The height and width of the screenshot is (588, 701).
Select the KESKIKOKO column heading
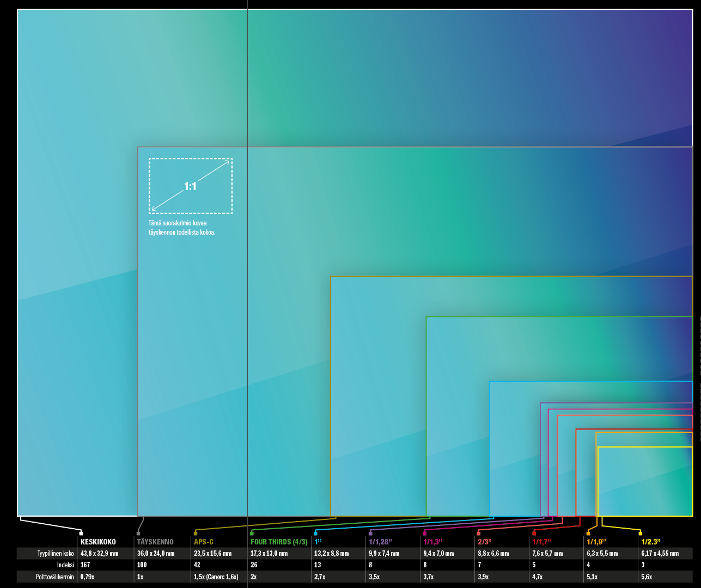(98, 542)
